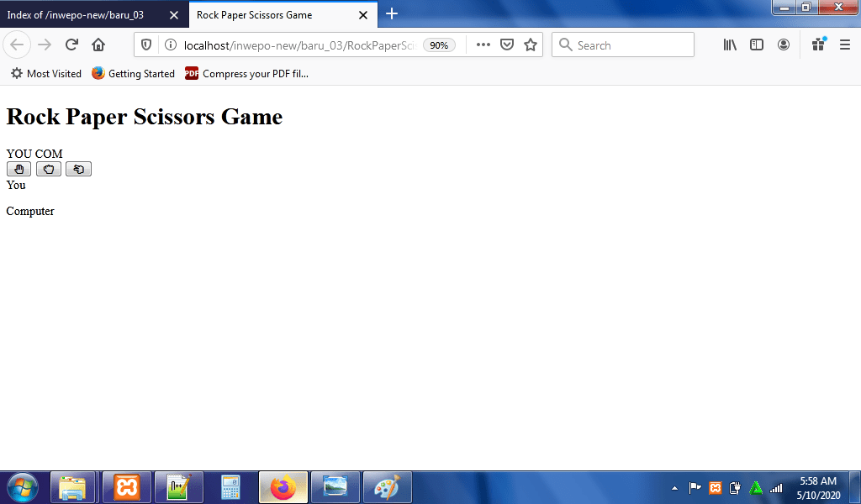Open Library history and bookmarks

pyautogui.click(x=730, y=45)
